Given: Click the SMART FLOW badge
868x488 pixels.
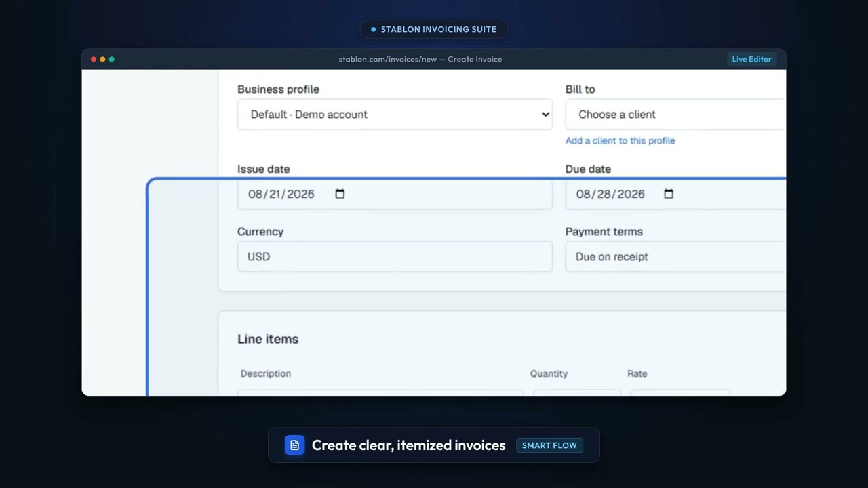Looking at the screenshot, I should 549,445.
